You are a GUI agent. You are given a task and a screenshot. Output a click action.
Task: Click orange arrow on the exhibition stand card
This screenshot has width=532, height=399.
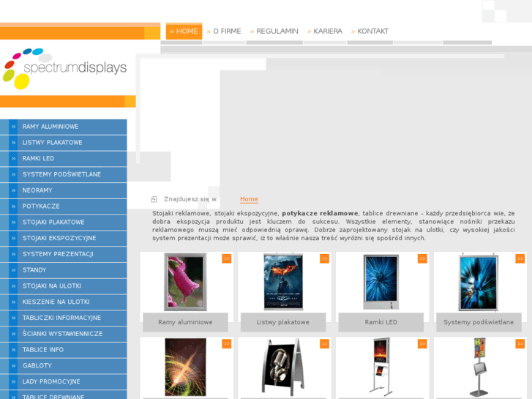520,344
